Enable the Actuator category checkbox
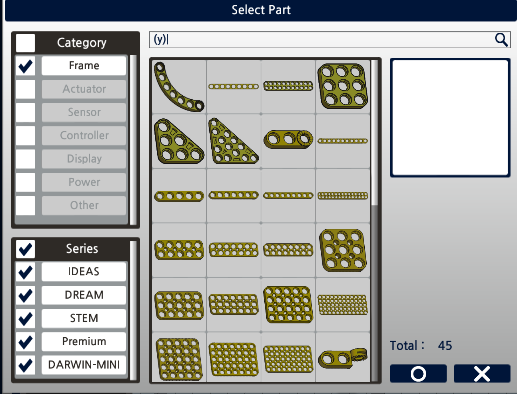 (x=25, y=89)
